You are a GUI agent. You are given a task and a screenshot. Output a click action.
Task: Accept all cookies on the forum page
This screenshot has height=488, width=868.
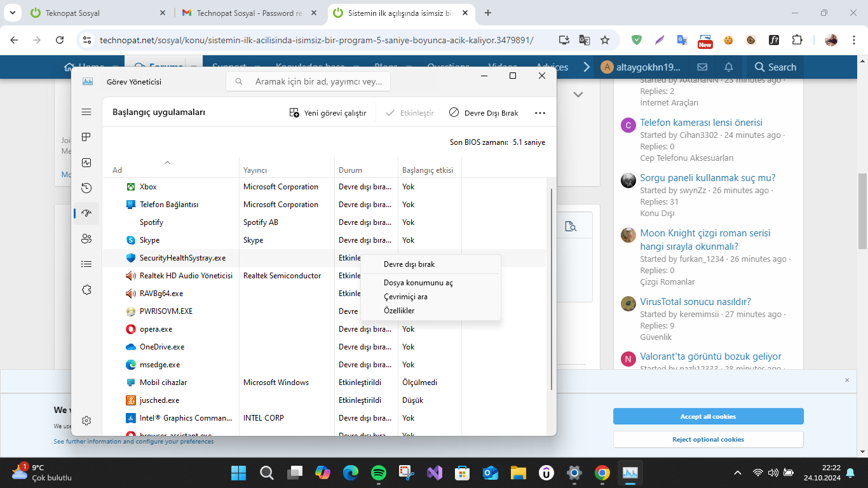708,416
